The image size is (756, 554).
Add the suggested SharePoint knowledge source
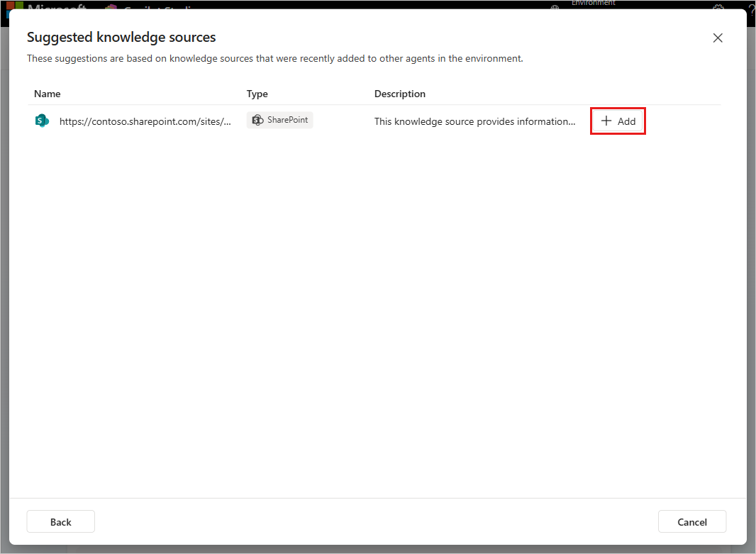618,121
